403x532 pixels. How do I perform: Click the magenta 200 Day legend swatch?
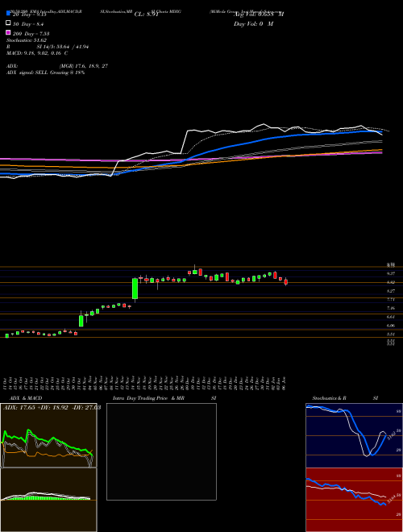[x=8, y=32]
